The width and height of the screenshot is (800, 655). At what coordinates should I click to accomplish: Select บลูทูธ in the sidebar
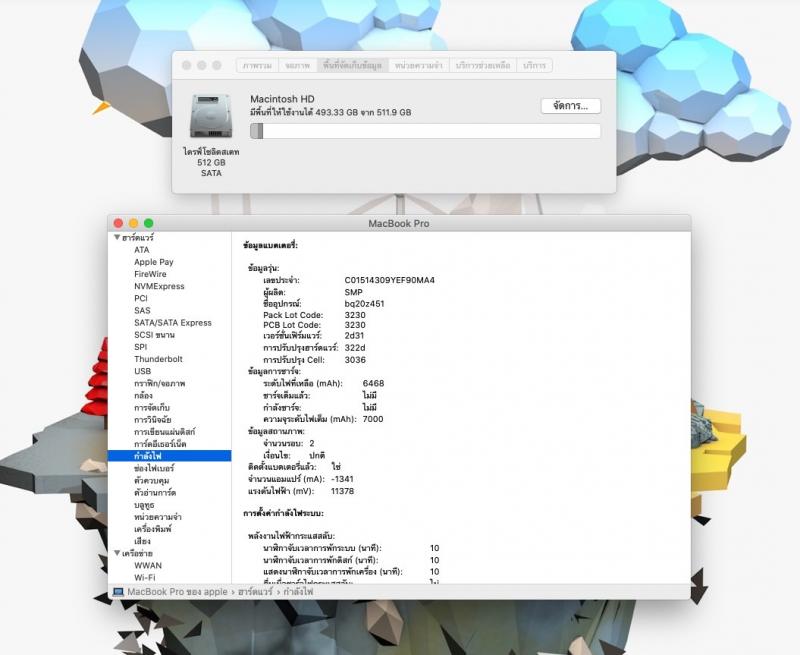click(x=144, y=505)
